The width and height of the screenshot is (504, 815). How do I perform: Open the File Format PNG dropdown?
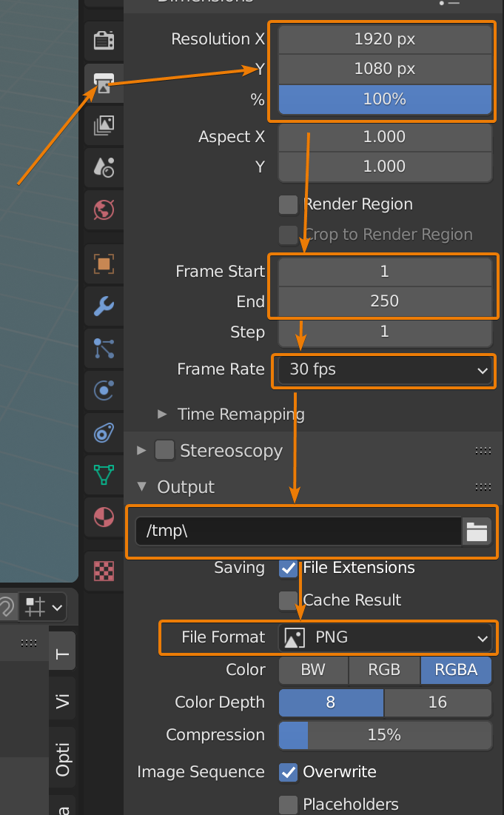[383, 637]
